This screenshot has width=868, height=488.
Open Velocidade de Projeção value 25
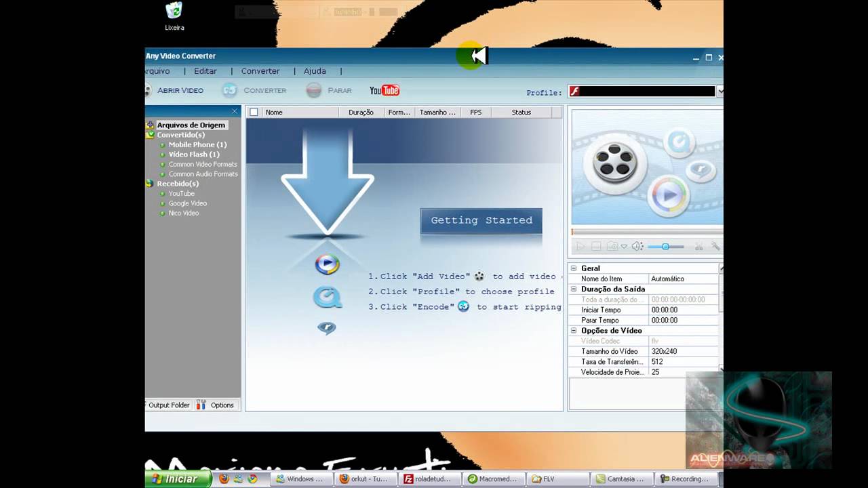coord(684,372)
